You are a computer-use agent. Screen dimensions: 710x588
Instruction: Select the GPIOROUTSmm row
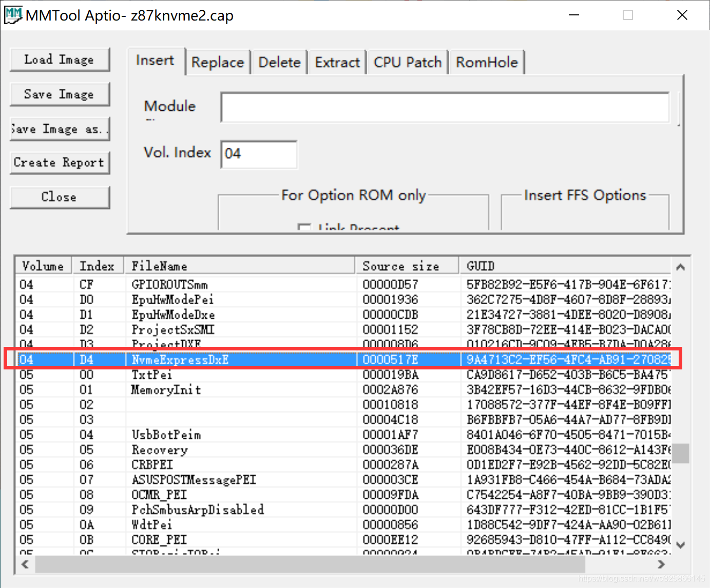point(343,284)
